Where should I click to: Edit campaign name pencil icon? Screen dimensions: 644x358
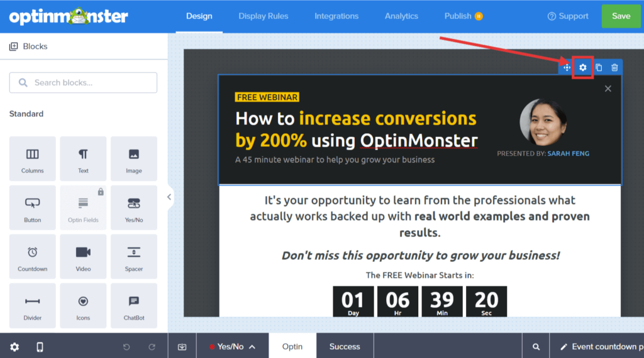564,347
